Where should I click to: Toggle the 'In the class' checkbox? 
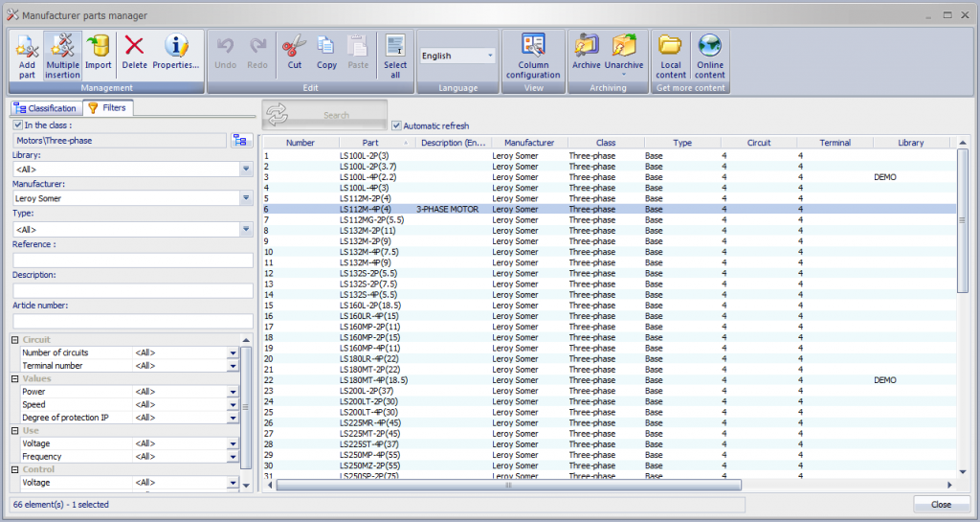[17, 125]
